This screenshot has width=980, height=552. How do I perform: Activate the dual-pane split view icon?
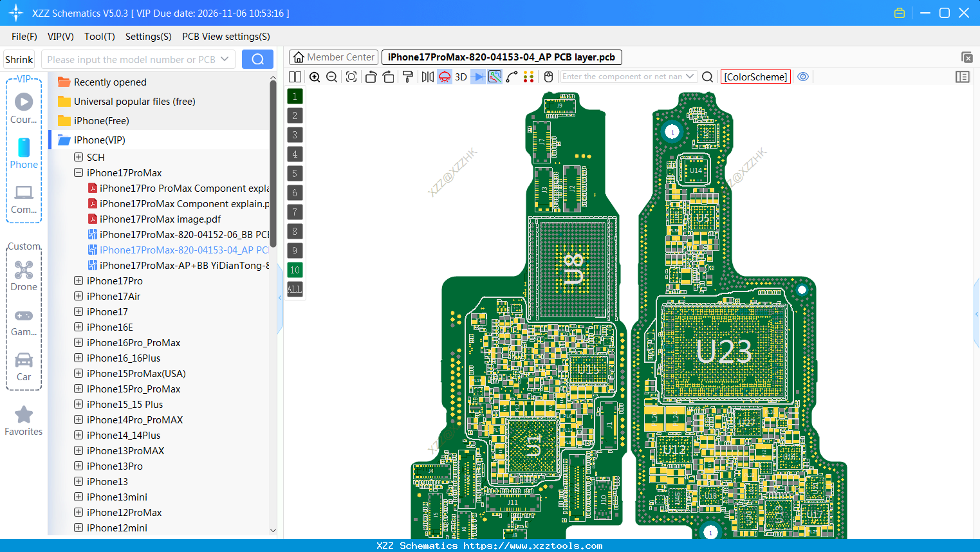click(294, 77)
